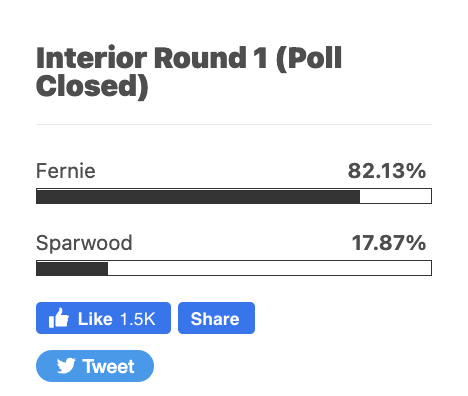Image resolution: width=468 pixels, height=396 pixels.
Task: Click the Sparwood option label
Action: click(84, 243)
